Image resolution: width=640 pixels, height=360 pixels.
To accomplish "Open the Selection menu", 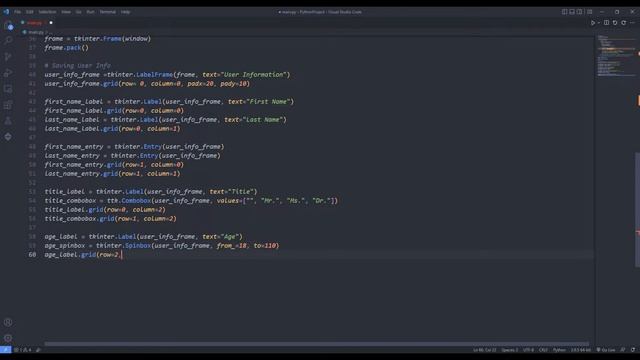I will pos(47,12).
